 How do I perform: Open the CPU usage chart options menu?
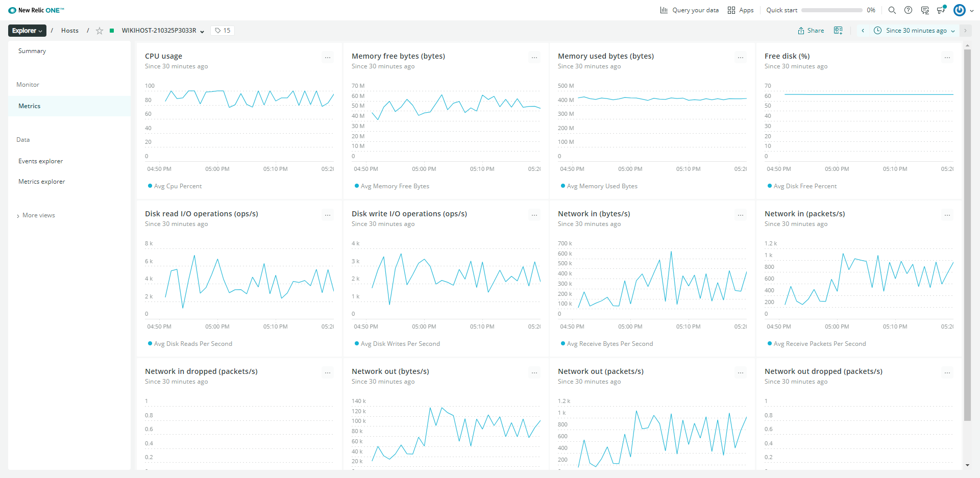pos(328,58)
